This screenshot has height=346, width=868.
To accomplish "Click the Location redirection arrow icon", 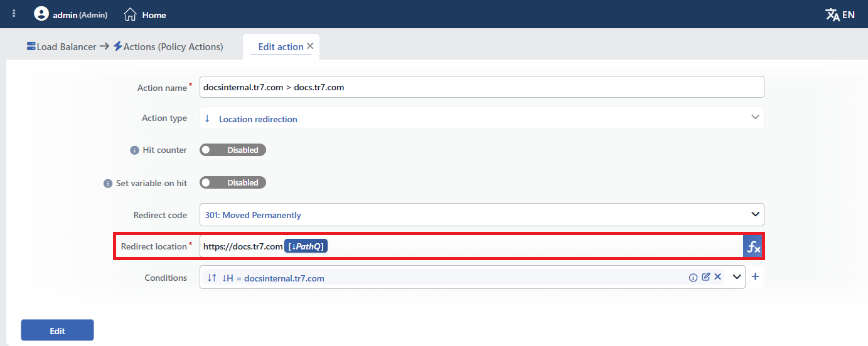I will [x=208, y=118].
